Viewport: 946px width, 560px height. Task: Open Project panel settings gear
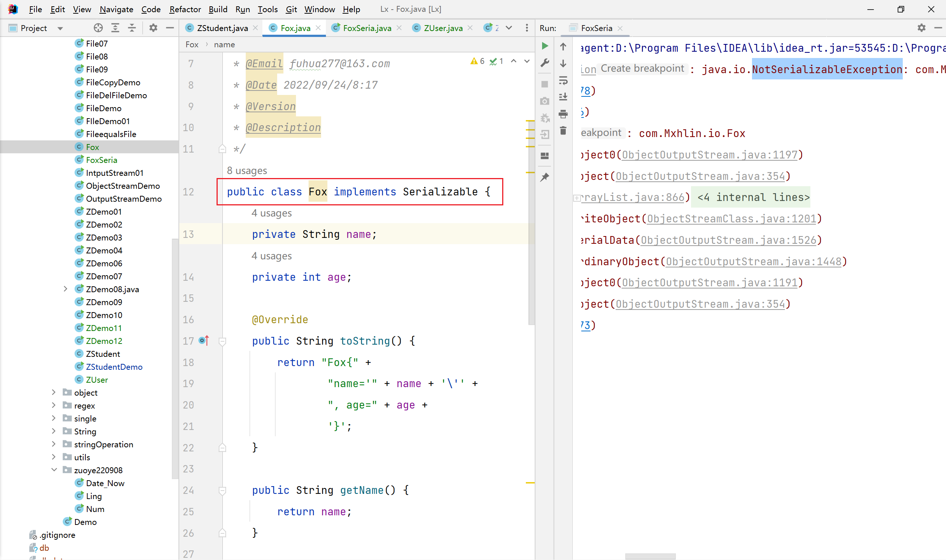coord(153,28)
